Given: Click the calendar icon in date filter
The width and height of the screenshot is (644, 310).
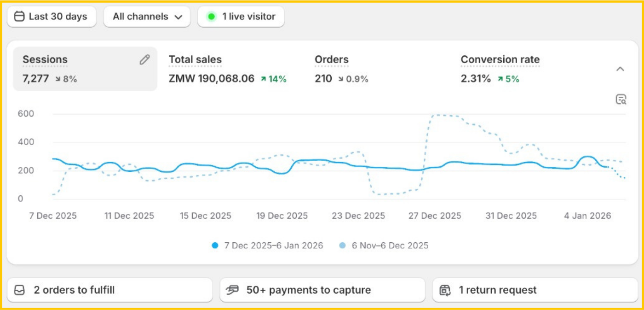Looking at the screenshot, I should click(x=19, y=17).
